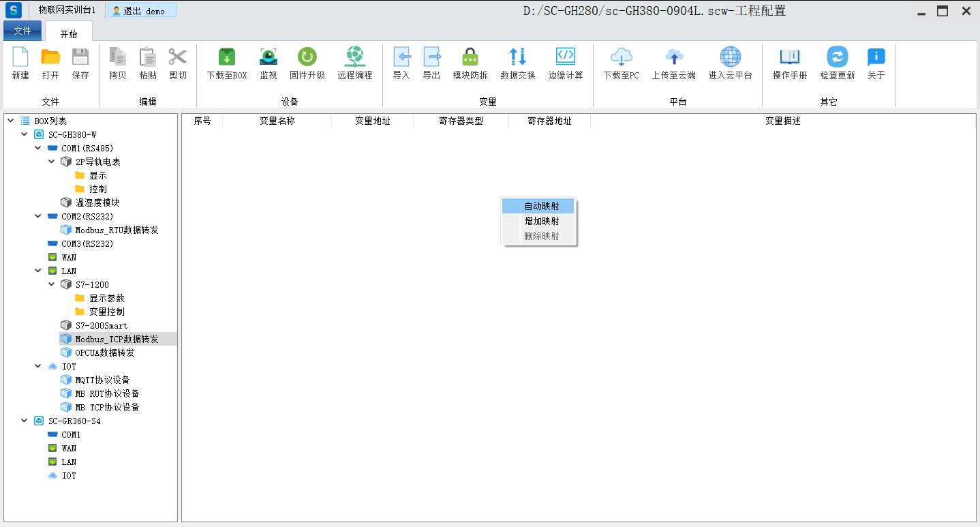Collapse the IOT tree branch
Screen dimensions: 980x527
[38, 366]
